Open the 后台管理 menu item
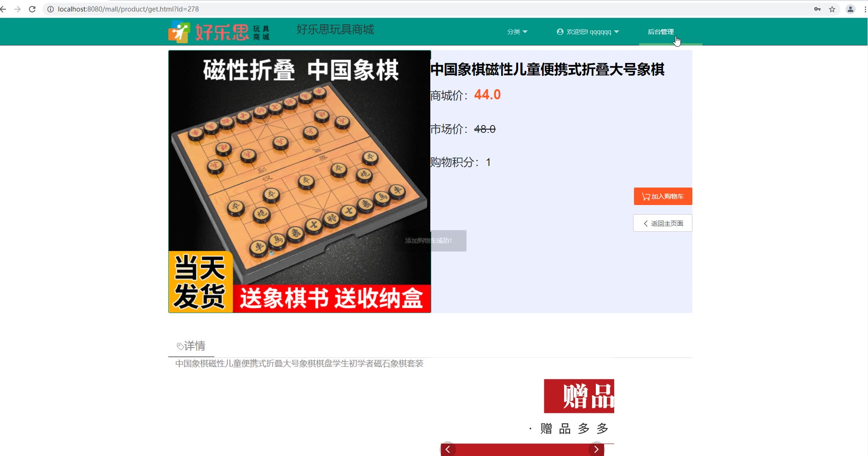Image resolution: width=868 pixels, height=456 pixels. (x=661, y=32)
